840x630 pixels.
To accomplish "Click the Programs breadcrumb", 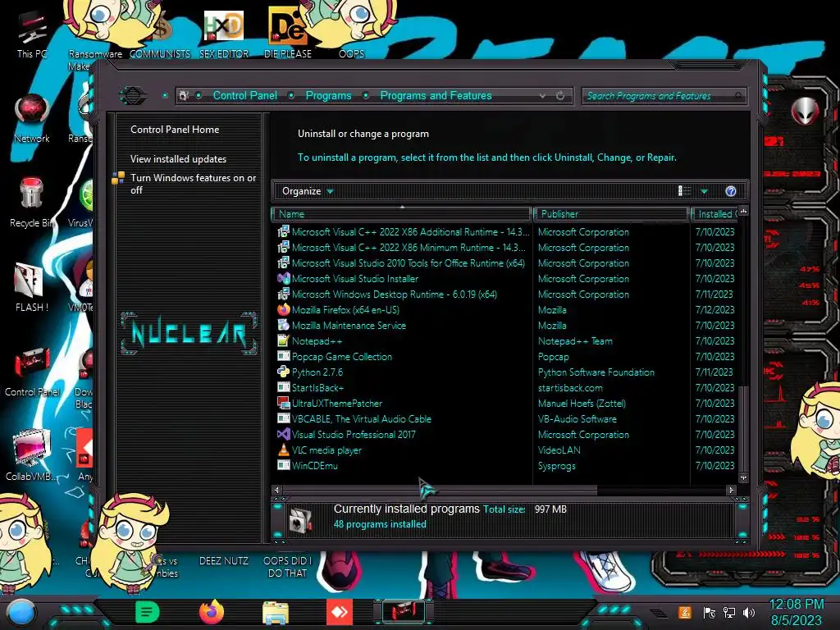I will [x=328, y=96].
